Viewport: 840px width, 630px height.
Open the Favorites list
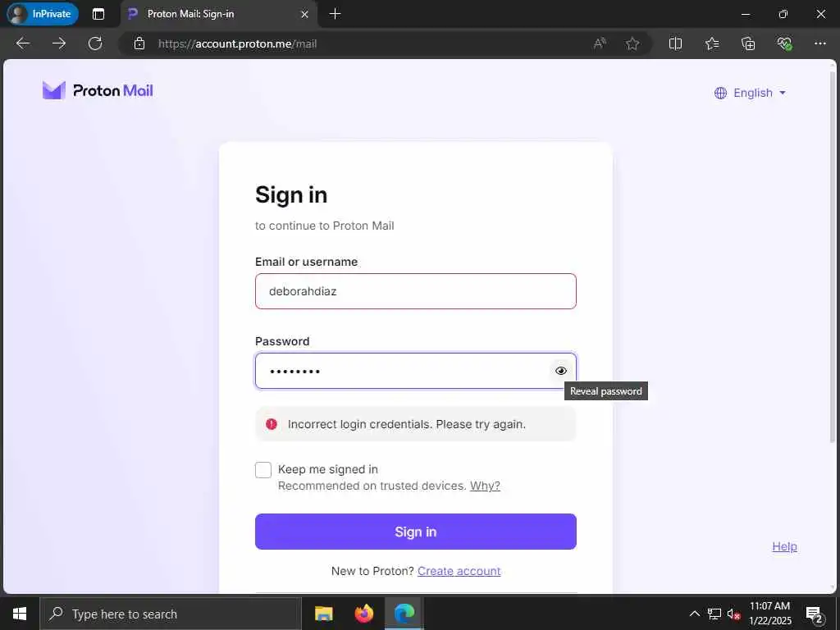tap(712, 43)
